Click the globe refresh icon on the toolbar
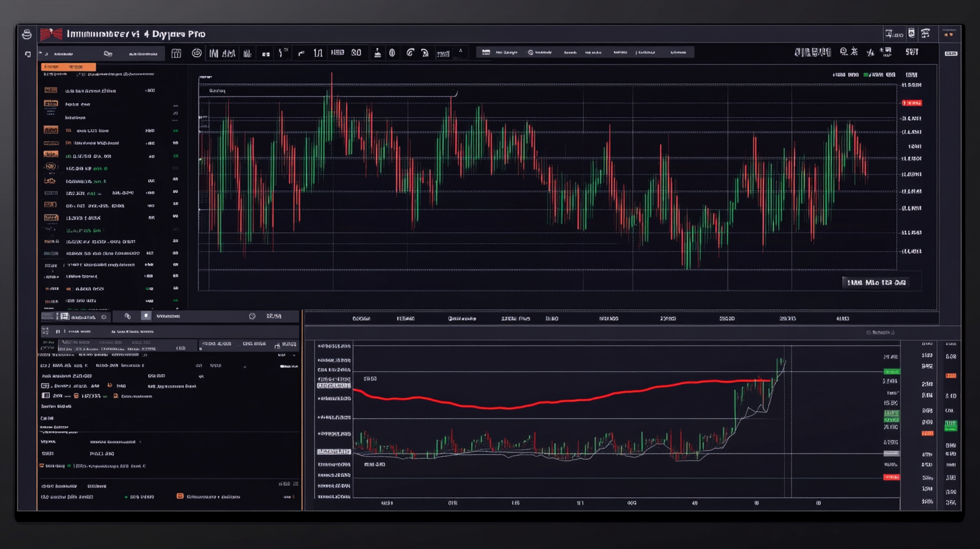 [x=409, y=52]
